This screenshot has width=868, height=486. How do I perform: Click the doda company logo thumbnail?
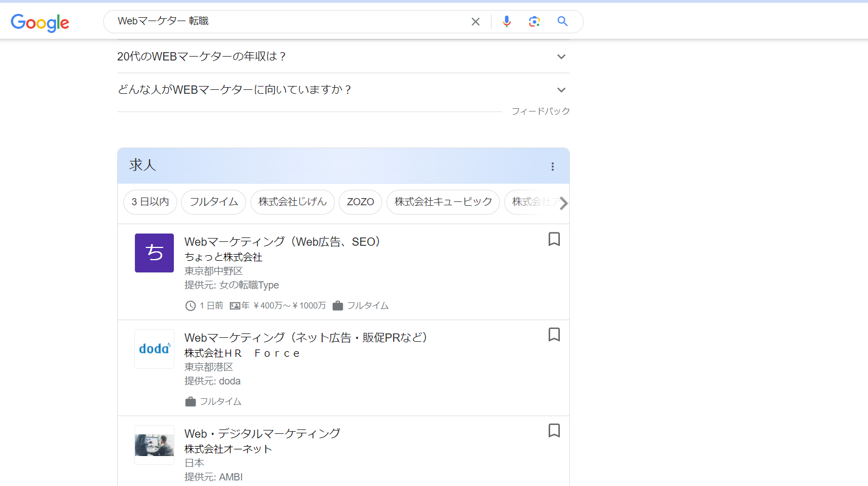(154, 348)
